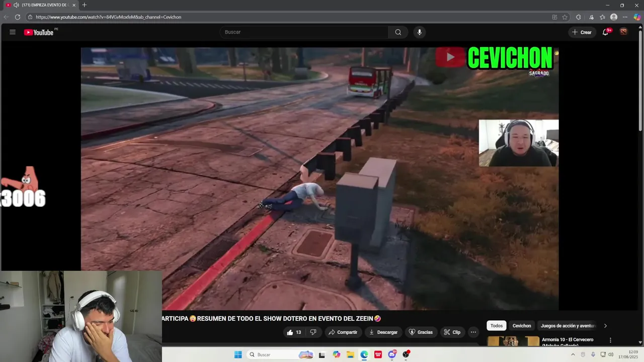Viewport: 644px width, 362px height.
Task: Open the red W app on taskbar
Action: (378, 354)
